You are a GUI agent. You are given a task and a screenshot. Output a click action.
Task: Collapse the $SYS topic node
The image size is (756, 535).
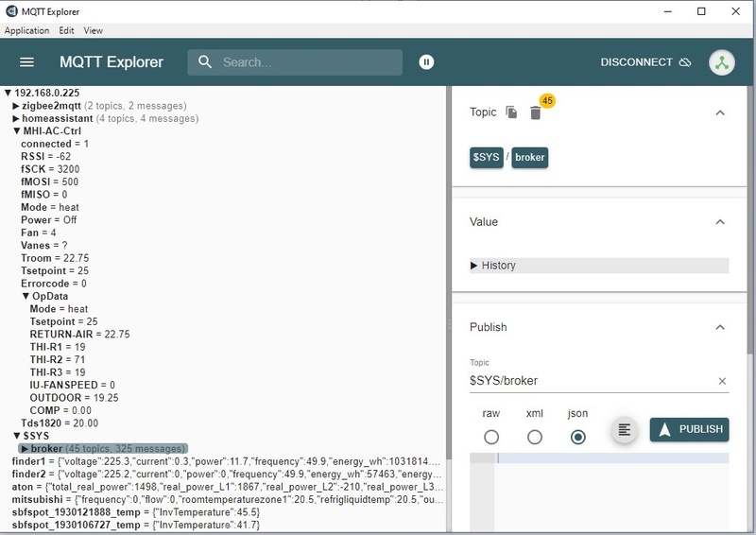17,436
